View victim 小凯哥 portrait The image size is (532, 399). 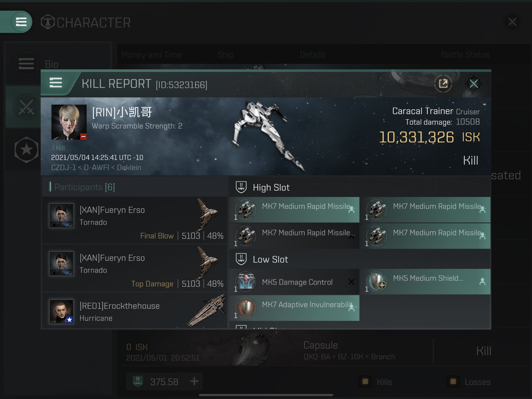(x=69, y=122)
